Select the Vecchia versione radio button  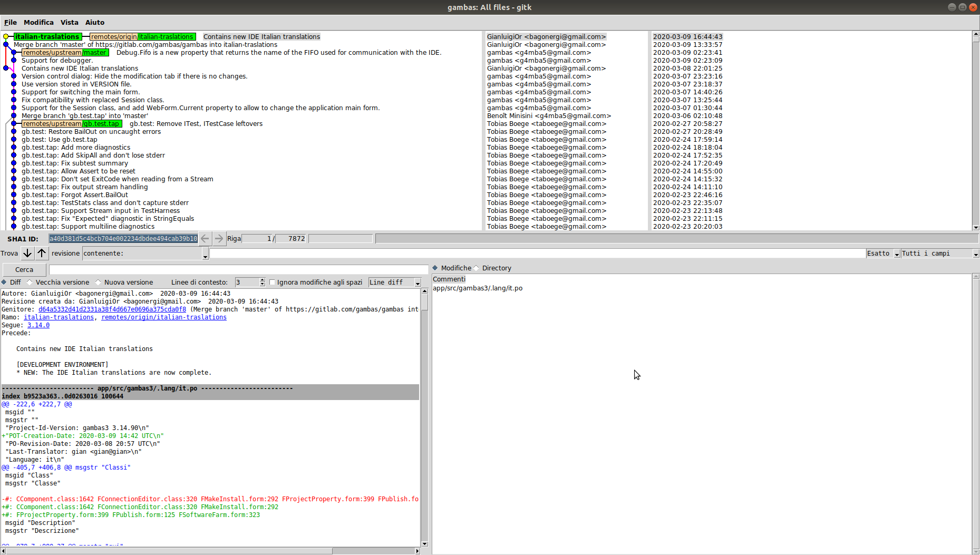point(30,283)
